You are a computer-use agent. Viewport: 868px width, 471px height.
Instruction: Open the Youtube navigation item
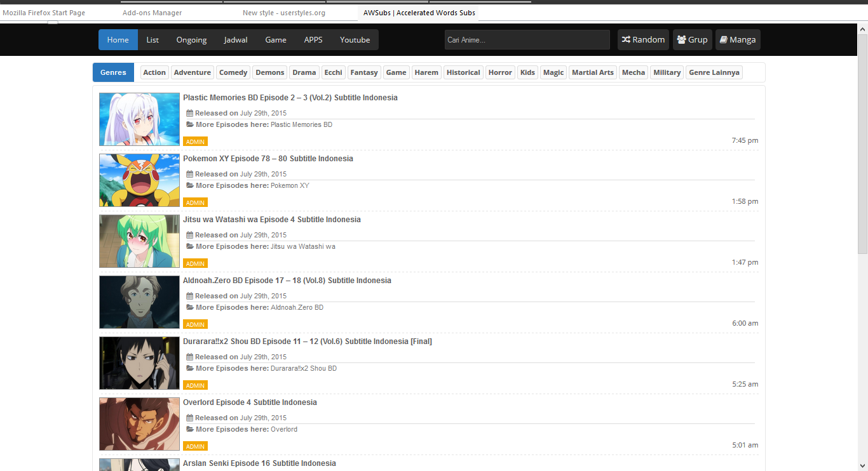point(355,39)
